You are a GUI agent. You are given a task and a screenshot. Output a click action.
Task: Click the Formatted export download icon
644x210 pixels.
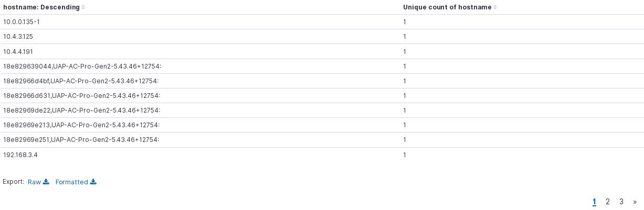[x=93, y=182]
